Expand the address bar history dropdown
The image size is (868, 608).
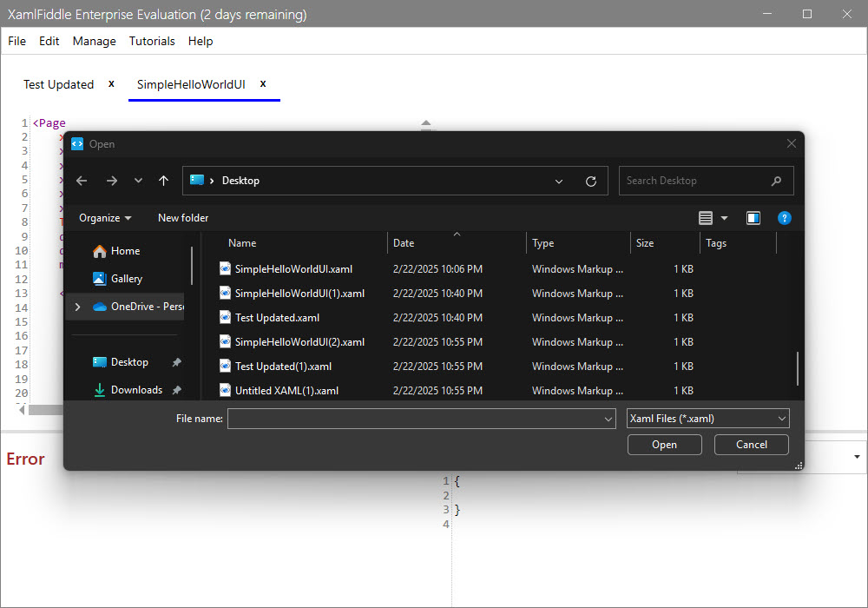click(558, 181)
